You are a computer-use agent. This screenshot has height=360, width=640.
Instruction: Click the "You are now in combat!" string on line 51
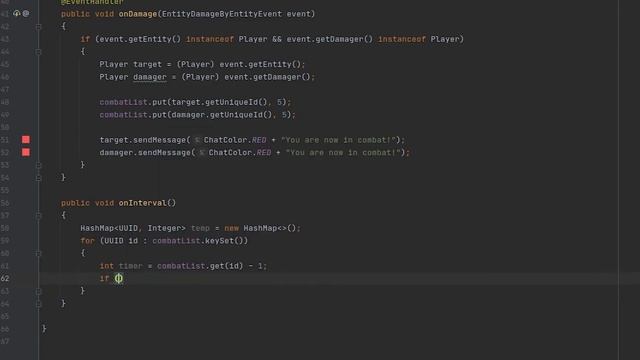click(x=338, y=140)
